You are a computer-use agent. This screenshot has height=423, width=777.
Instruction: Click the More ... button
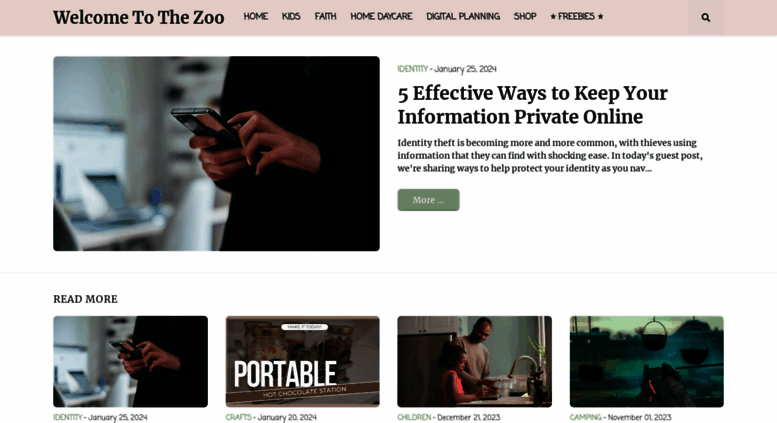[428, 200]
